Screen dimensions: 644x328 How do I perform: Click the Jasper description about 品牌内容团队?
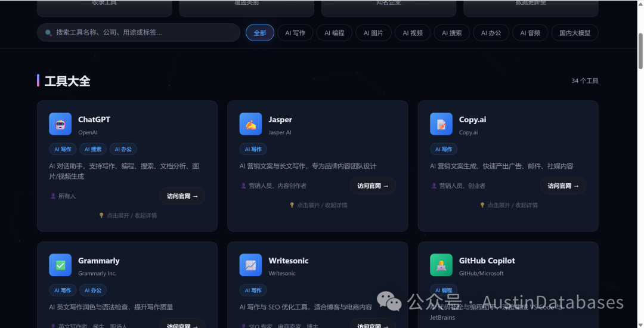click(x=308, y=166)
